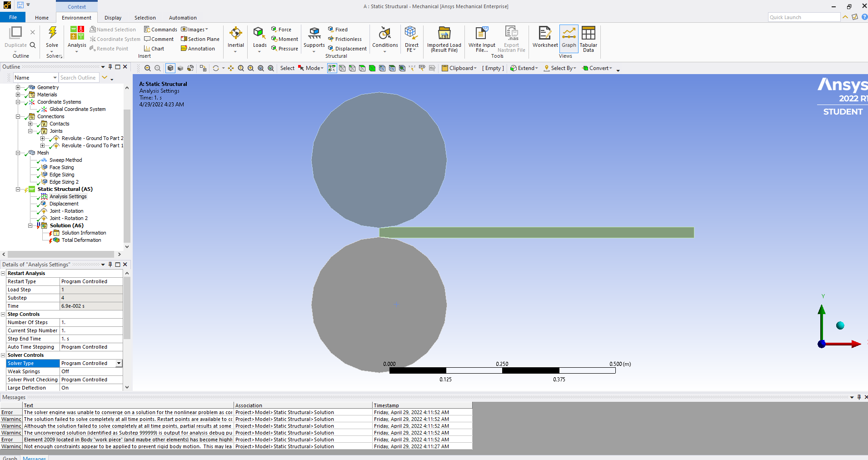Open the Conditions button
Screen dimensions: 868x460
coord(385,40)
